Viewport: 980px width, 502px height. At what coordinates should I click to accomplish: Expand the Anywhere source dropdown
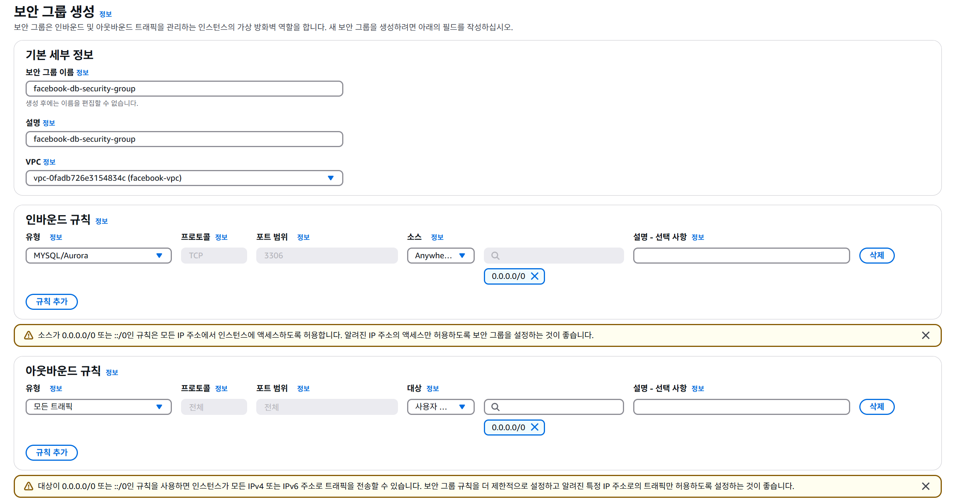pos(440,256)
